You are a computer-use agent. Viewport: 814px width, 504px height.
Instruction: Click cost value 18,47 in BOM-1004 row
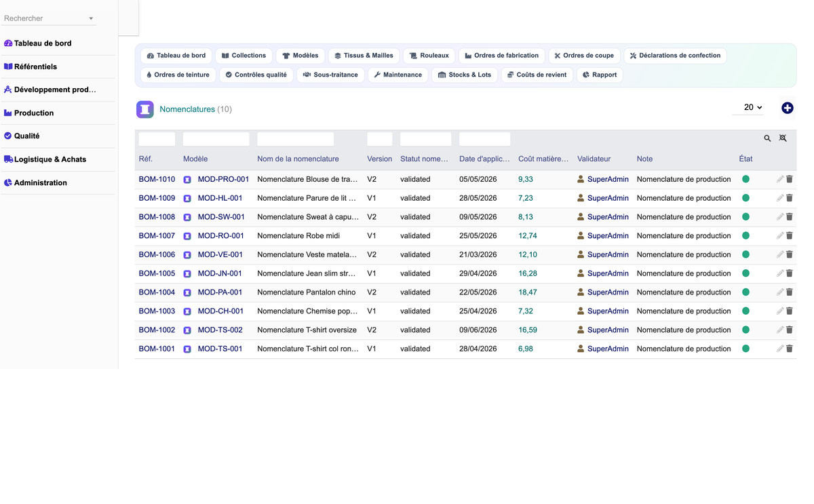tap(528, 292)
